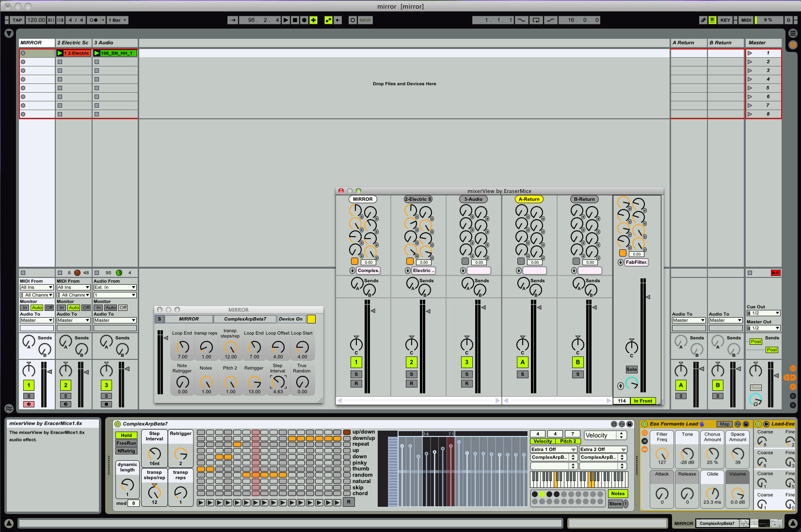Click the Store button in ComplexArpBeta7
This screenshot has width=801, height=532.
(615, 503)
